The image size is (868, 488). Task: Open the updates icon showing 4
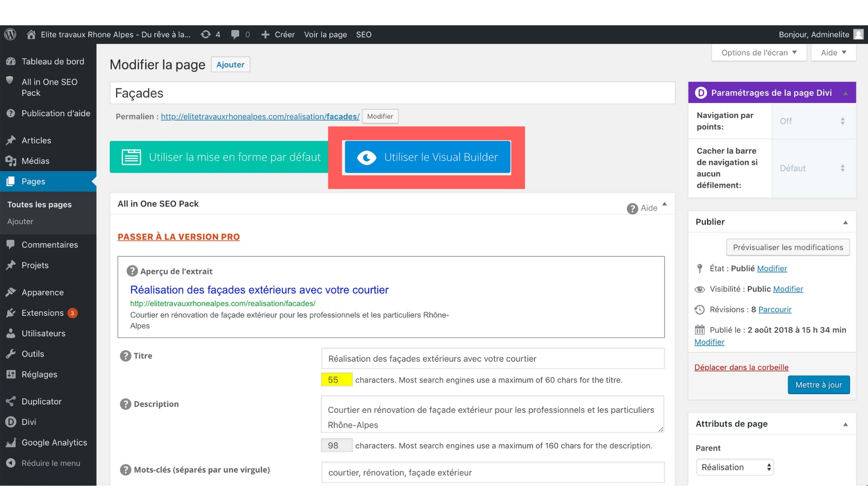(x=206, y=34)
